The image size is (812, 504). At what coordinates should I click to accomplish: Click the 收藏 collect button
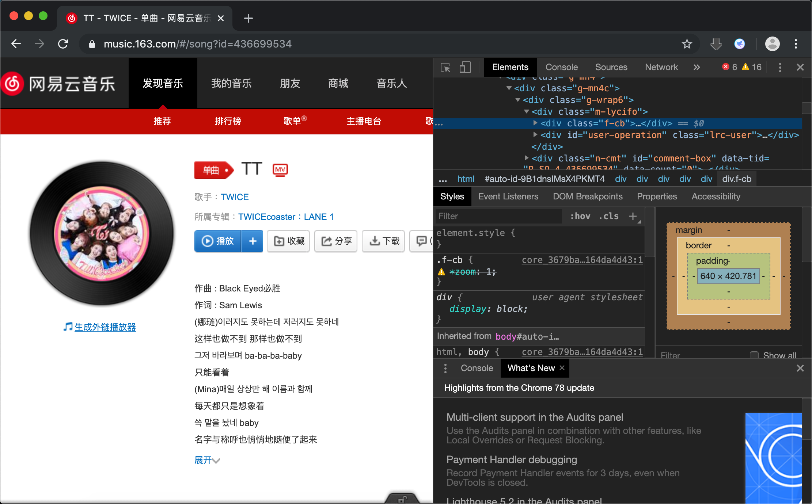coord(288,241)
